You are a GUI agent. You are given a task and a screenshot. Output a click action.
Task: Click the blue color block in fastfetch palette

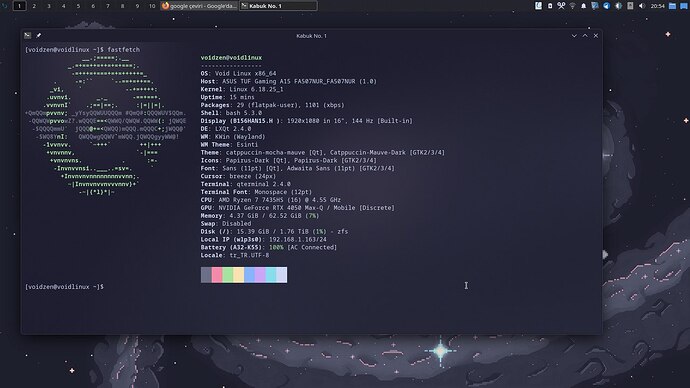(x=249, y=275)
